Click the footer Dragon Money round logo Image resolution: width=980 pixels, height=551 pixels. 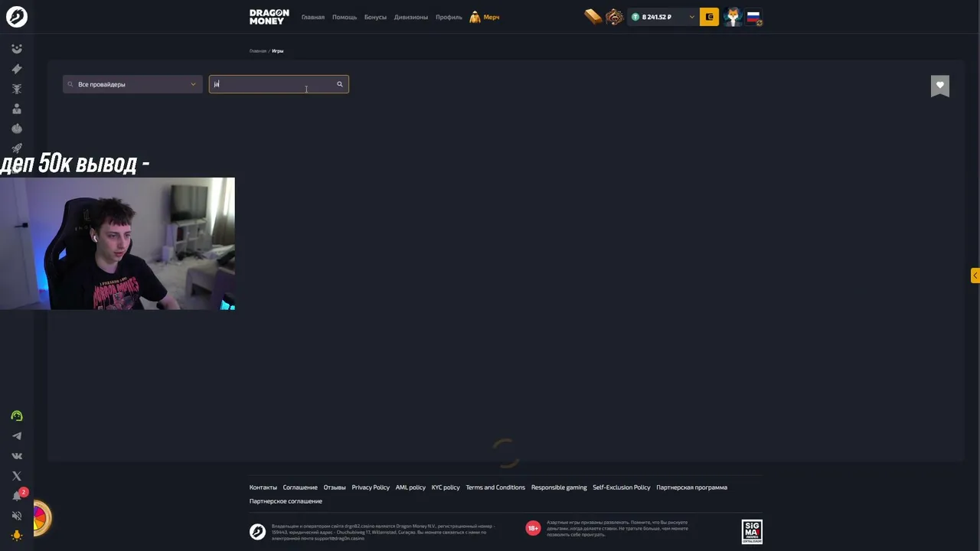tap(258, 531)
